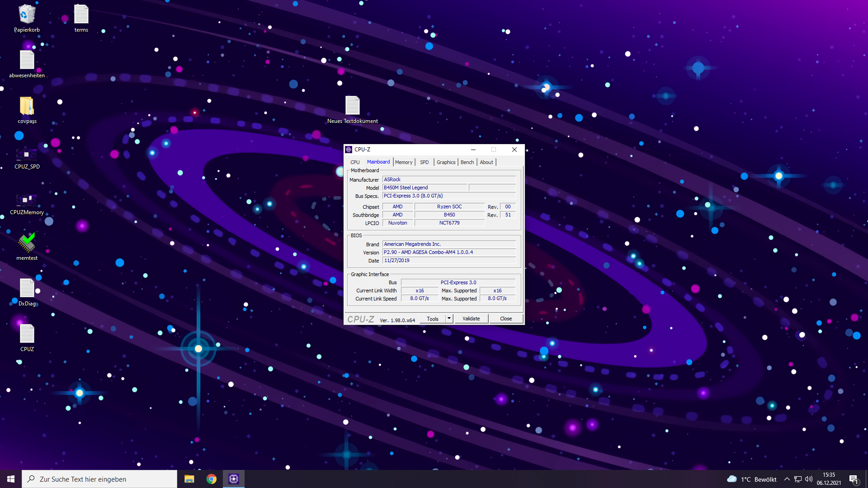The width and height of the screenshot is (868, 488).
Task: Open the Graphics tab
Action: (x=446, y=162)
